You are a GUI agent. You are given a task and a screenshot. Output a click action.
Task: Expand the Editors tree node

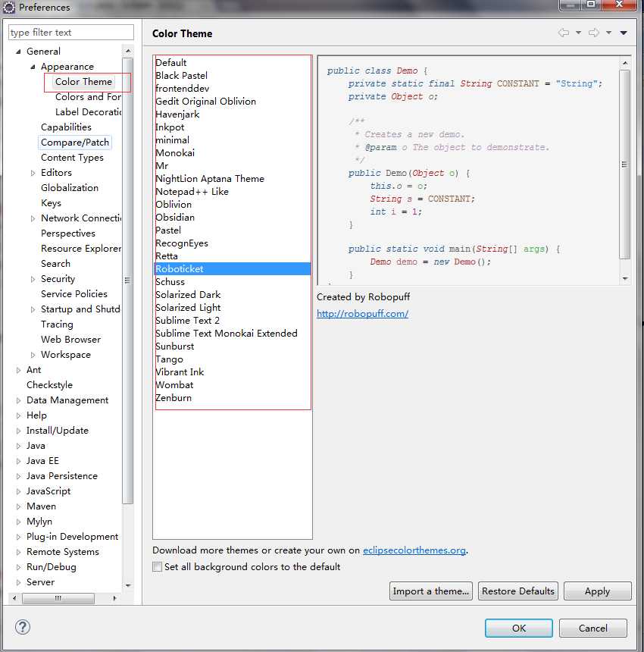33,173
